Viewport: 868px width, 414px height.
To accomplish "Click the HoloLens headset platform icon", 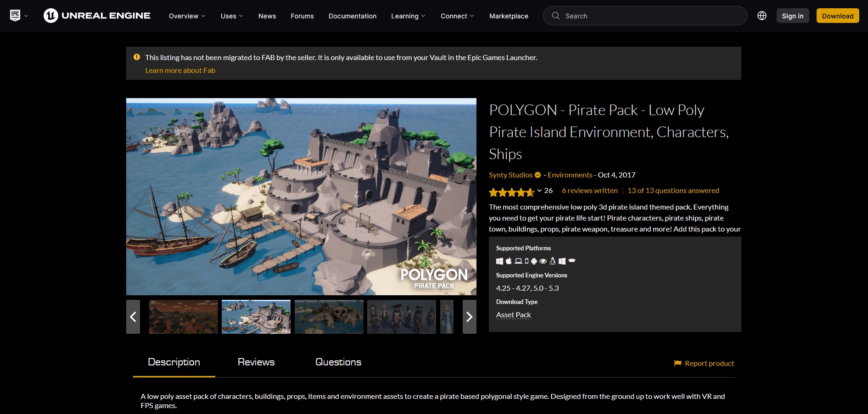I will tap(572, 260).
